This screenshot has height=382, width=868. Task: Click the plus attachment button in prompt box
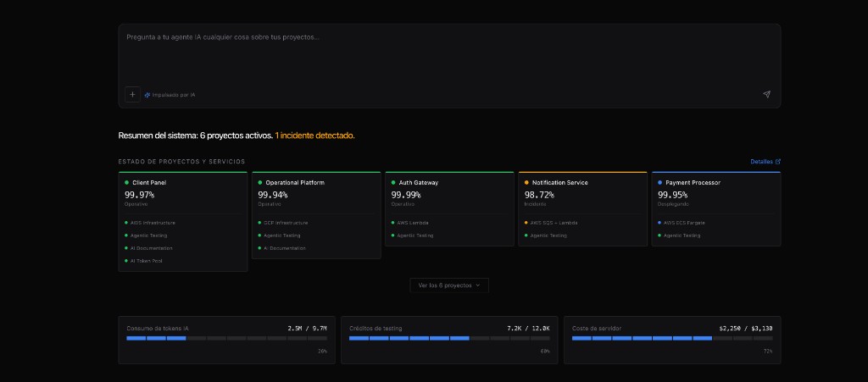click(132, 95)
